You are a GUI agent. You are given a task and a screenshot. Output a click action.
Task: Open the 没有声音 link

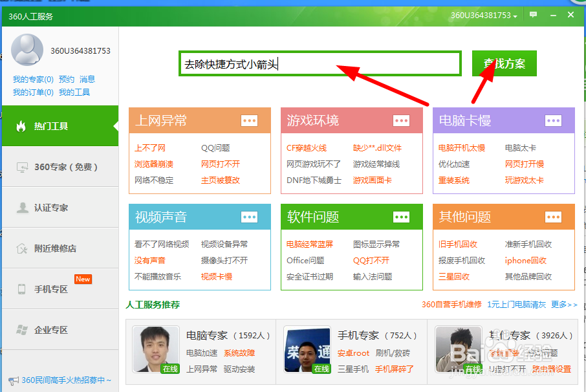point(150,261)
